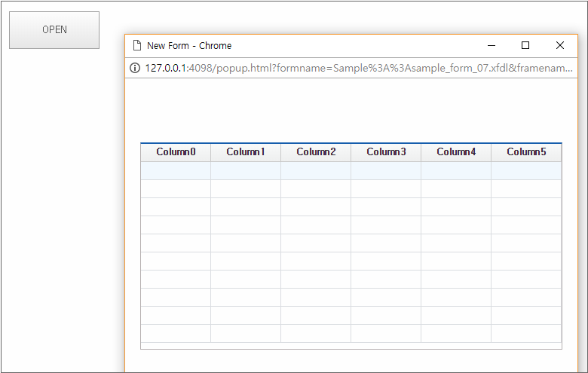
Task: Minimize the New Form popup window
Action: [x=491, y=45]
